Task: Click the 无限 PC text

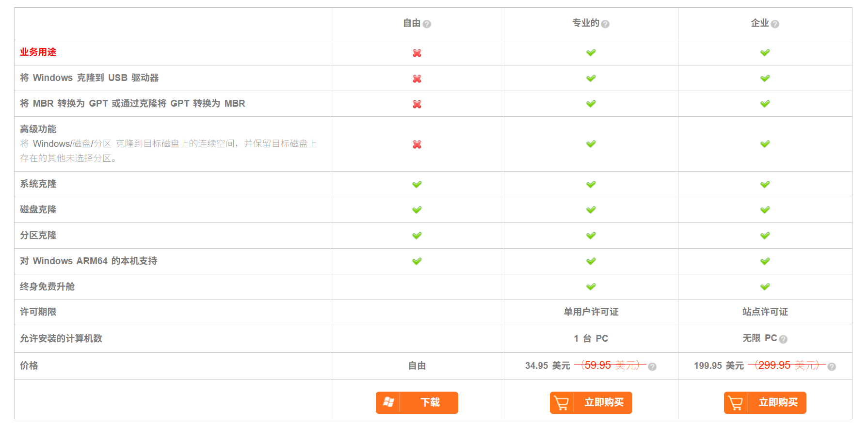Action: (x=760, y=338)
